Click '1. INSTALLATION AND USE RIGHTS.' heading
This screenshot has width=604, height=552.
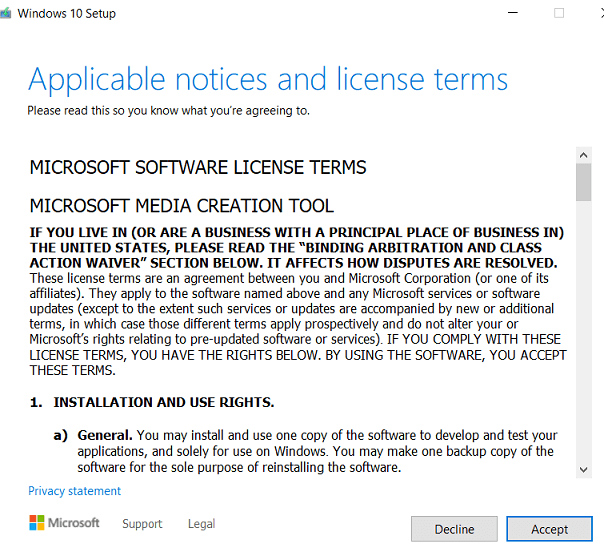(152, 402)
